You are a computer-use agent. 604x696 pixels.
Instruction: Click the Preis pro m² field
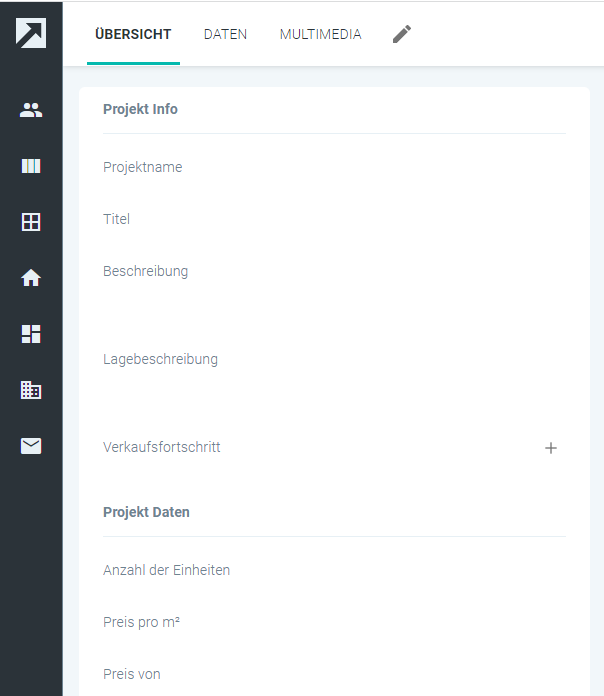[x=334, y=622]
